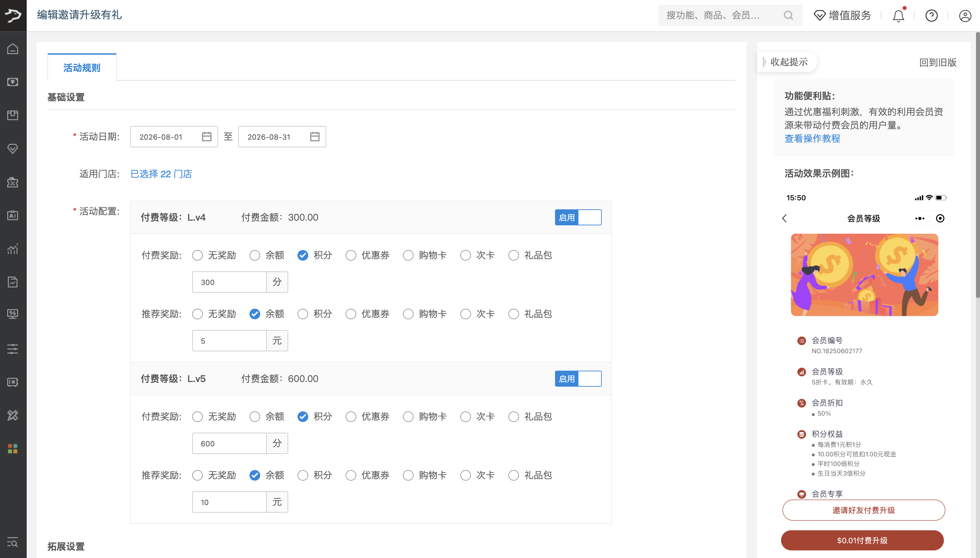Click the 收起提示 button
The width and height of the screenshot is (980, 558).
coord(787,62)
